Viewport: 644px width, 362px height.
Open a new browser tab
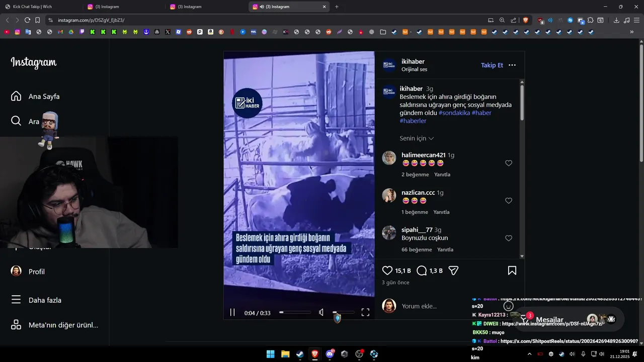[x=337, y=7]
